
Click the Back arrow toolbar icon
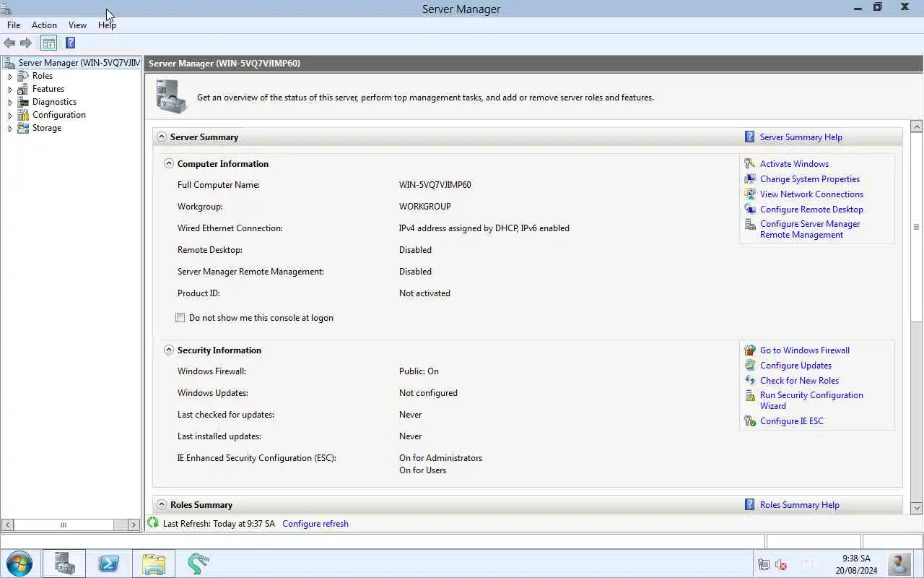9,43
